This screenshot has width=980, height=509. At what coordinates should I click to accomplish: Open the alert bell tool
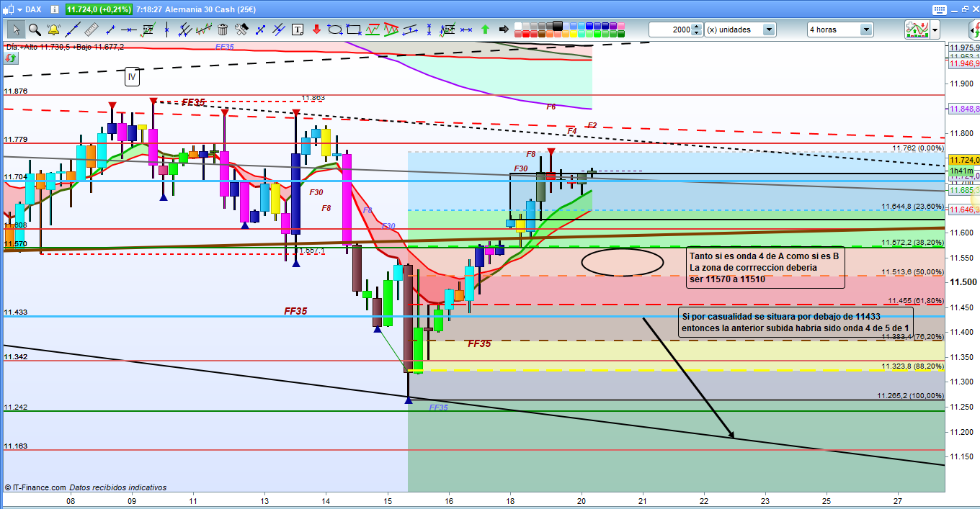[53, 30]
